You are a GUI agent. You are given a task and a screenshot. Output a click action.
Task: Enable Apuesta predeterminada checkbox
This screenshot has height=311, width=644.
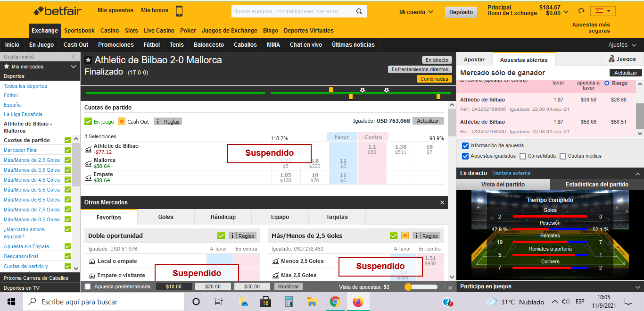coord(88,286)
